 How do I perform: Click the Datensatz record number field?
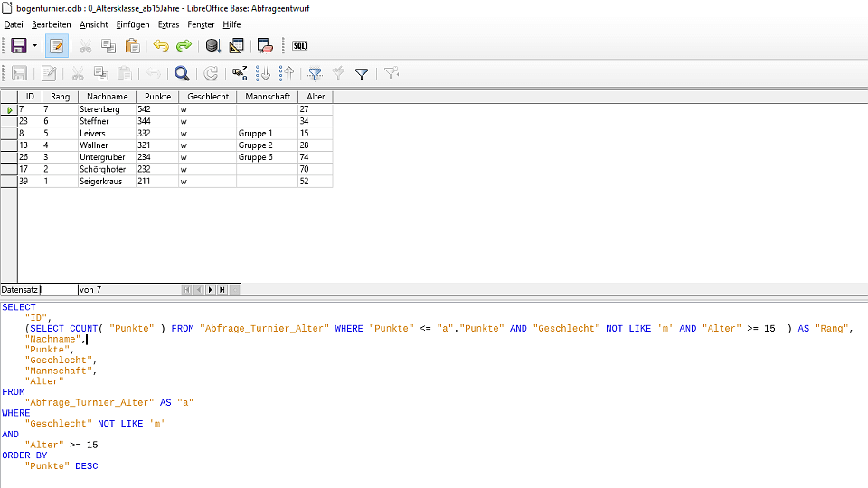pyautogui.click(x=59, y=290)
